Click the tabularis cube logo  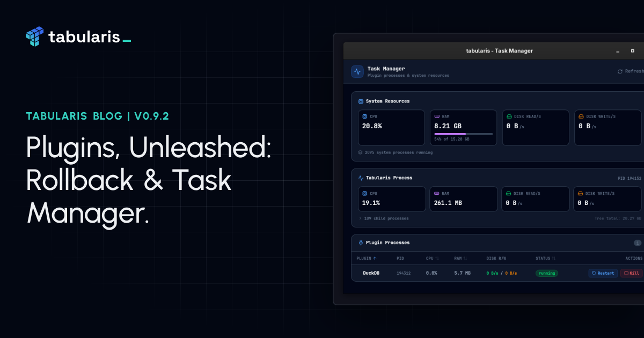pyautogui.click(x=34, y=36)
